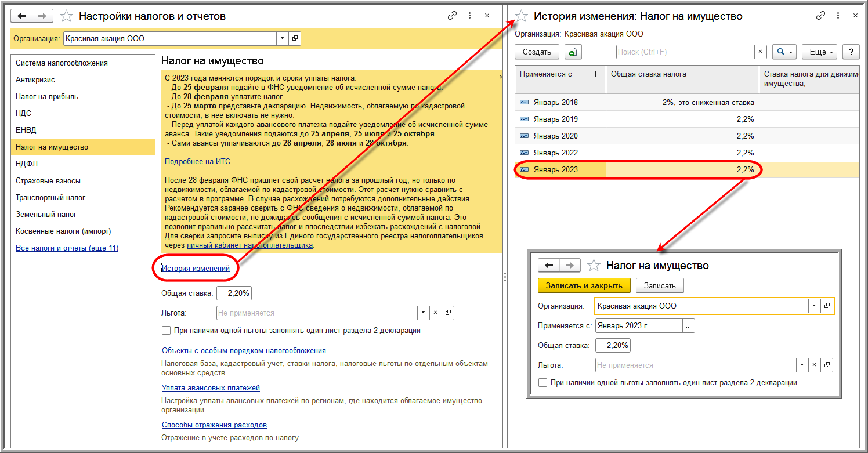The height and width of the screenshot is (453, 868).
Task: Click Создать button
Action: 537,52
